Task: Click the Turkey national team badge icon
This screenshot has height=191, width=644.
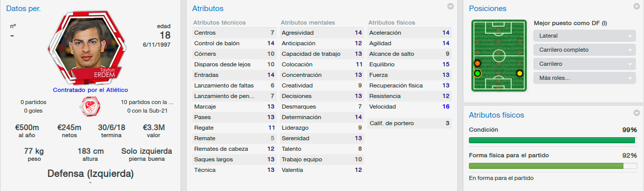Action: pyautogui.click(x=91, y=106)
